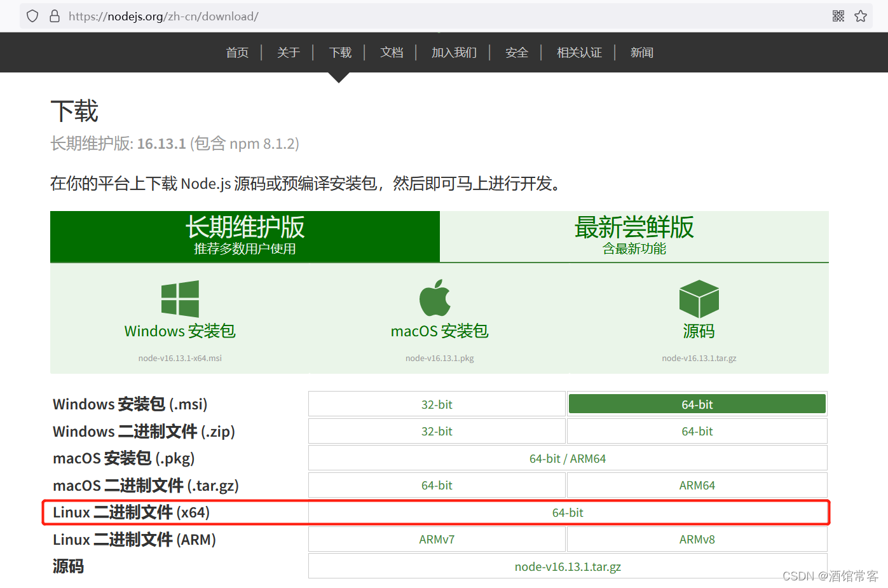The width and height of the screenshot is (888, 588).
Task: Download the highlighted Linux x64 64-bit binary
Action: [568, 512]
